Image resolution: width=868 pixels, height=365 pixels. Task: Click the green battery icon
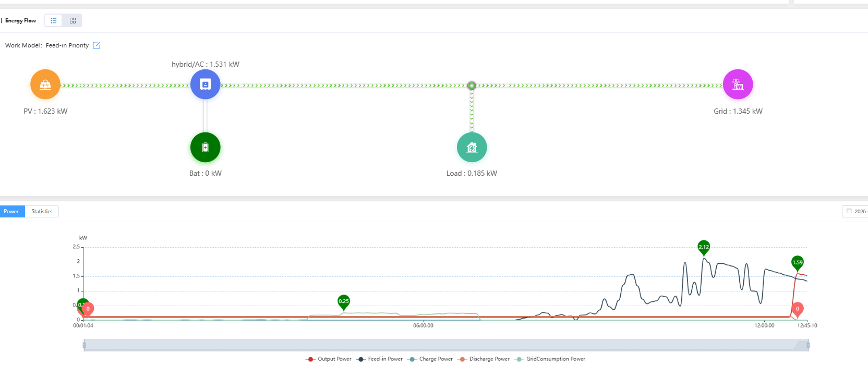coord(205,148)
